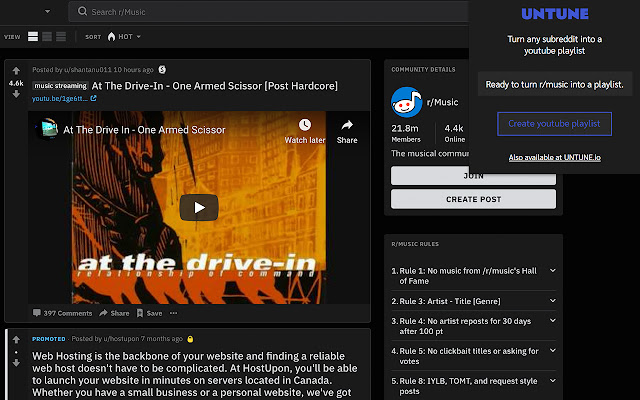Click the 4.4k Online count
This screenshot has width=640, height=400.
tap(455, 133)
